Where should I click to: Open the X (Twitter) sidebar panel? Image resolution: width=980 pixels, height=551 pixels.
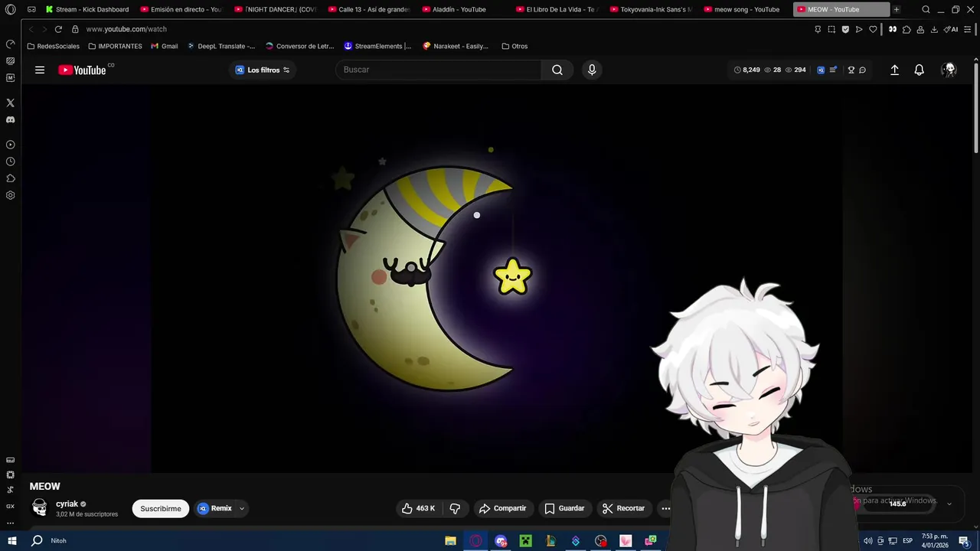(x=10, y=103)
